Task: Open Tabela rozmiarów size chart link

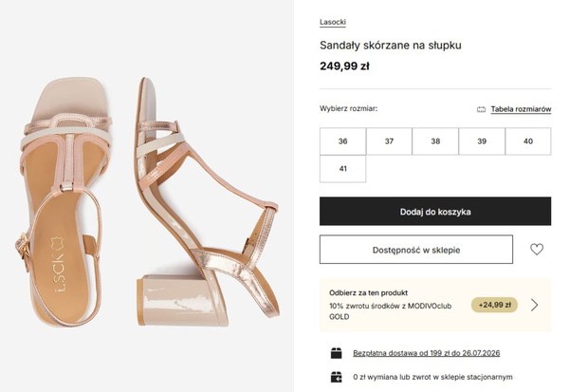Action: [x=521, y=109]
